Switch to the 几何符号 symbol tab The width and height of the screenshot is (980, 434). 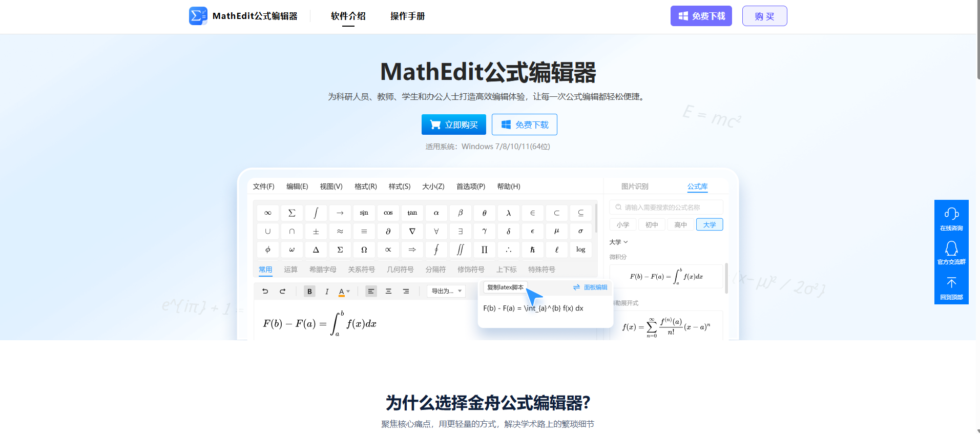point(400,270)
